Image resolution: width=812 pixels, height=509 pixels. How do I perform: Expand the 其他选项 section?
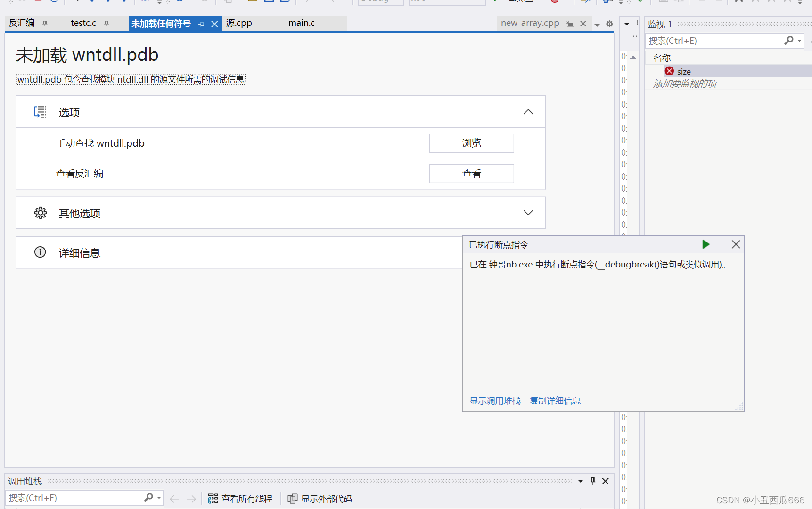pyautogui.click(x=528, y=213)
